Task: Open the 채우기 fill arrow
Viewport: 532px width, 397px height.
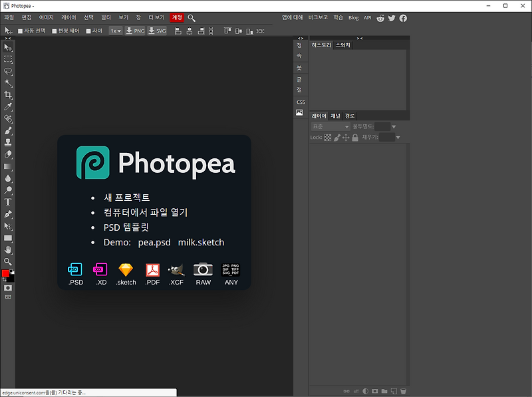Action: [398, 138]
